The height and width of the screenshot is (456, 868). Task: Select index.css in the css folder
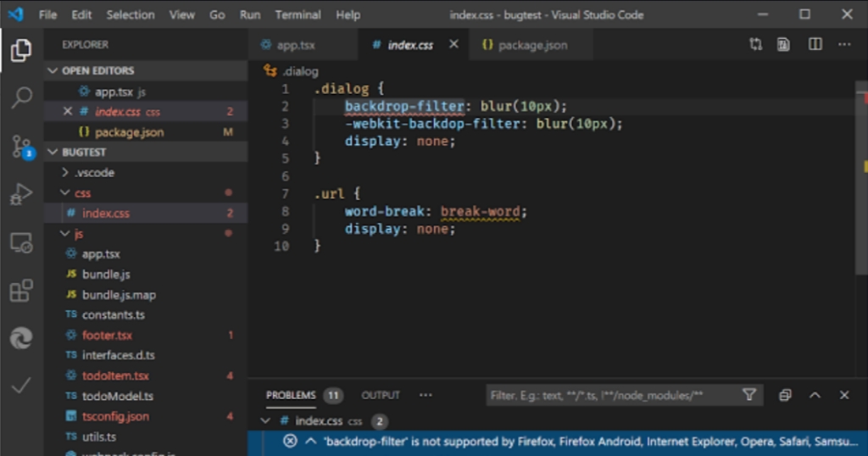click(x=146, y=213)
